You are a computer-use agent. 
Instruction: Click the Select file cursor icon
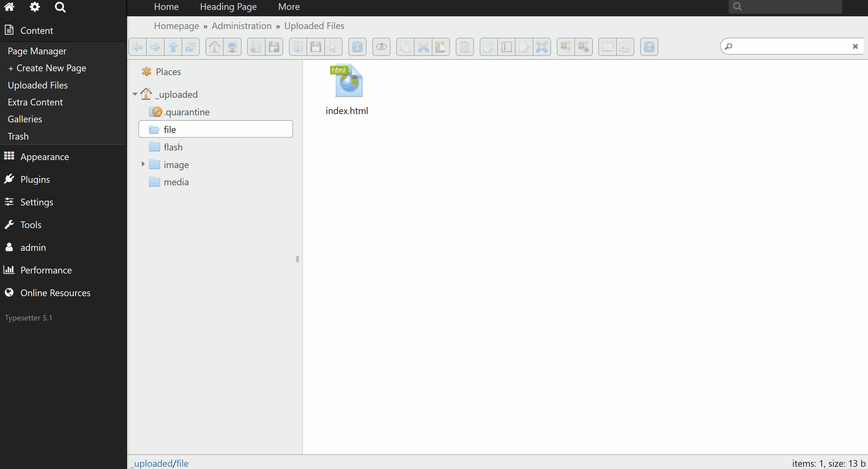point(333,47)
